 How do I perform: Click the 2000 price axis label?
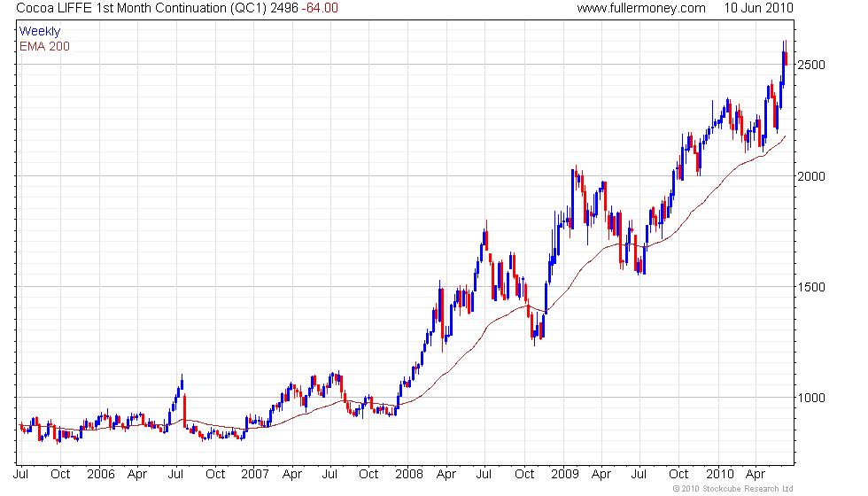click(811, 176)
